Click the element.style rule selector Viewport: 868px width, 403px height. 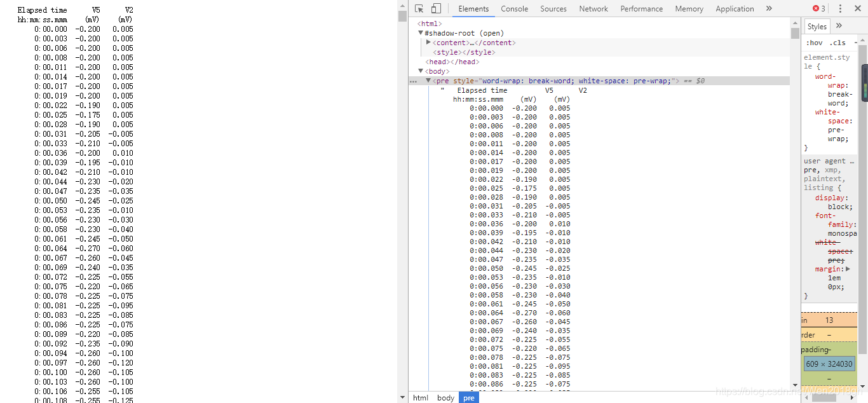(x=827, y=62)
